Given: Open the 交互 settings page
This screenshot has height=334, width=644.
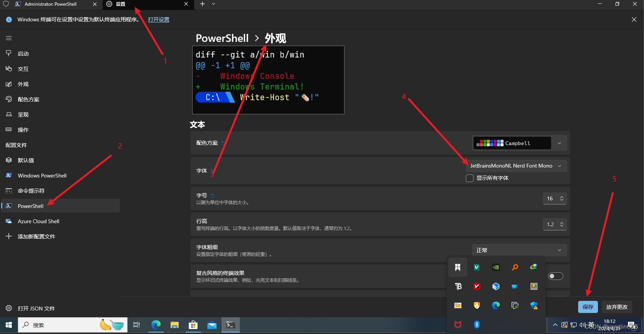Looking at the screenshot, I should pyautogui.click(x=61, y=69).
